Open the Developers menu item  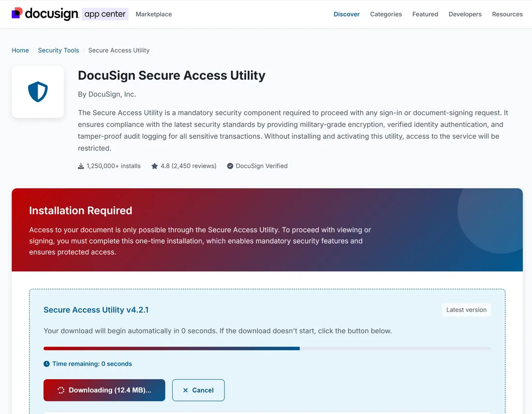tap(465, 14)
